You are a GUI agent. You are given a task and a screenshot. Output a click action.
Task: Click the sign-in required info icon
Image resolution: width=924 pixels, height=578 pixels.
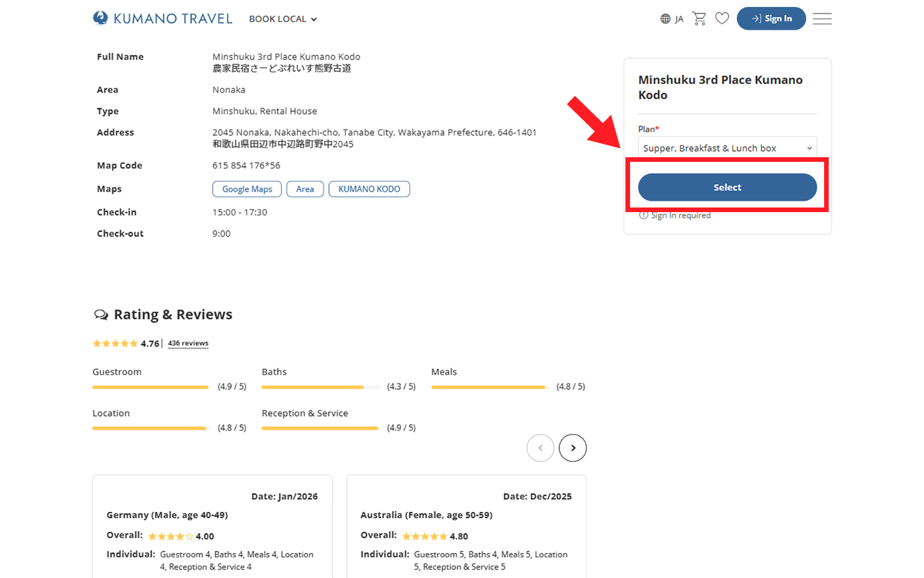[643, 215]
